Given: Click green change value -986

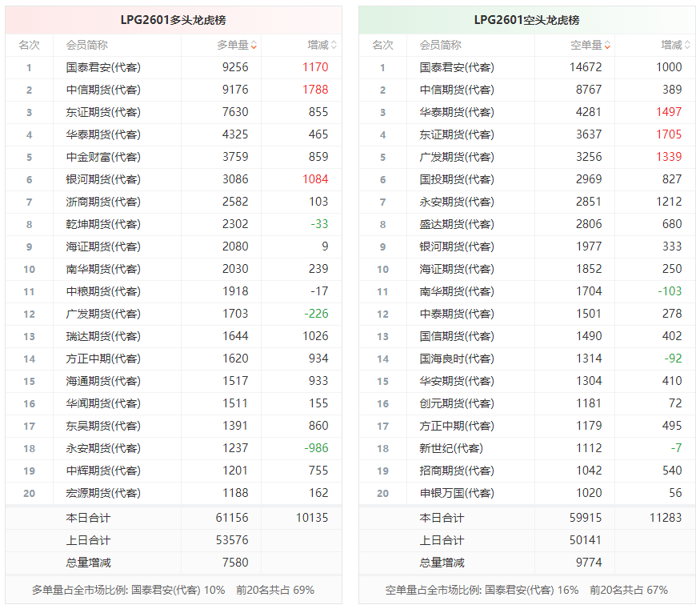Looking at the screenshot, I should click(316, 448).
